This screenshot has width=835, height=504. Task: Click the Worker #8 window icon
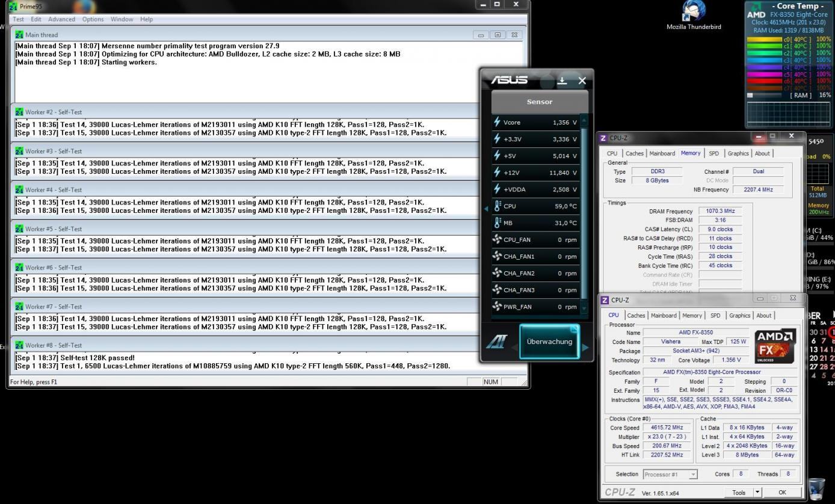tap(19, 345)
